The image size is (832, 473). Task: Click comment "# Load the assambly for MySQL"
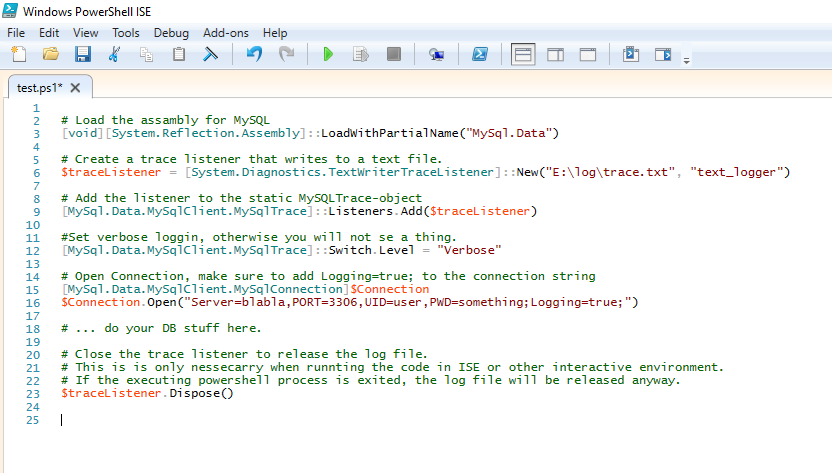point(166,120)
